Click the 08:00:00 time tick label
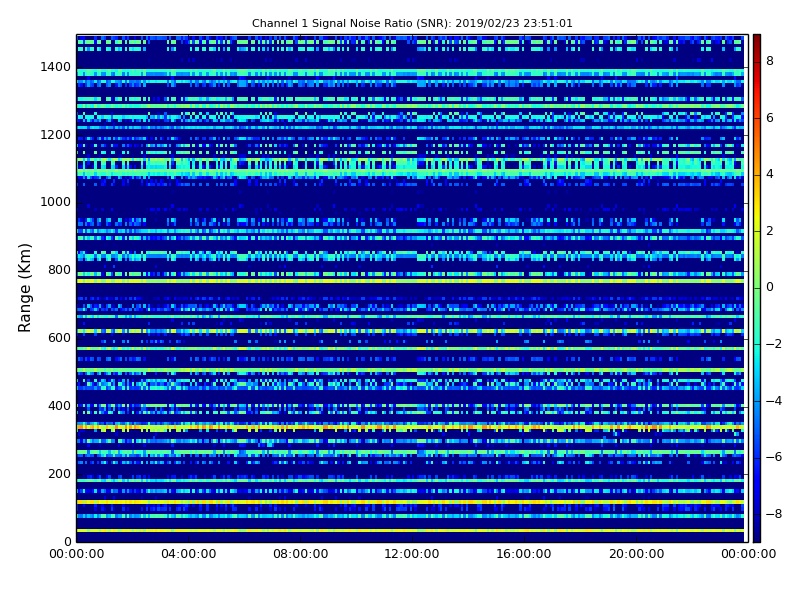 pos(301,554)
